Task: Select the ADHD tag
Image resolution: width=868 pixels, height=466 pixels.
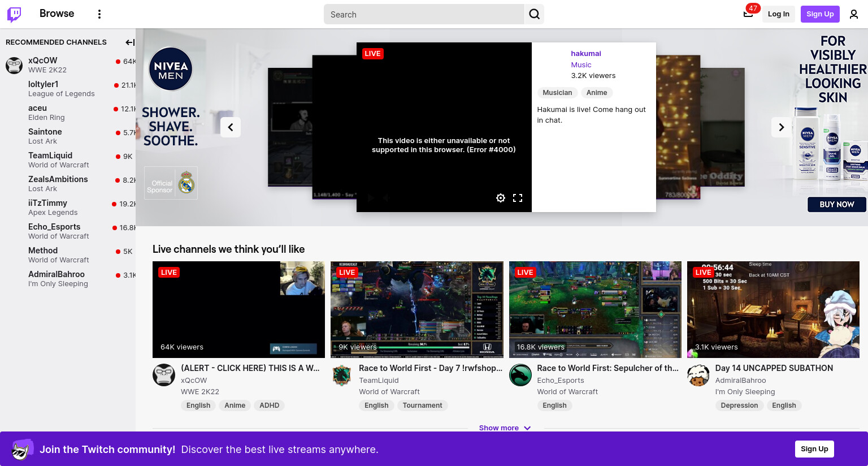Action: coord(270,405)
